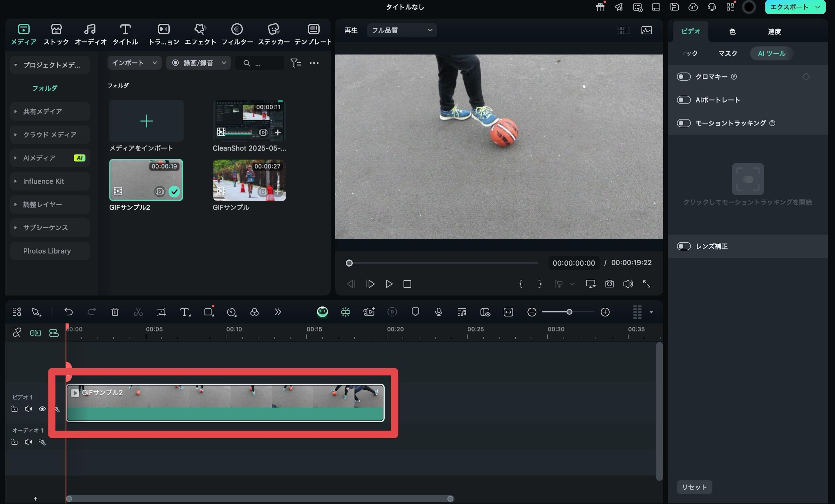Expand the AIメディア section
Screen dimensions: 835x504
tap(16, 158)
